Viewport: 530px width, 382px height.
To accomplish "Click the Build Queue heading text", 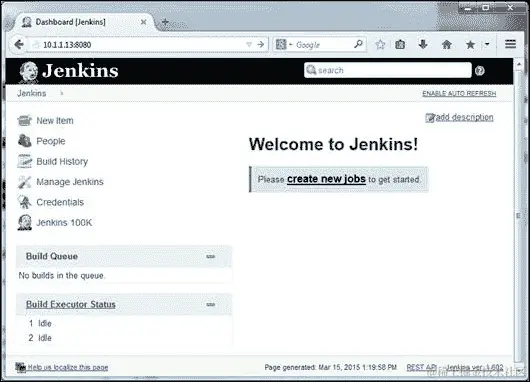I will click(x=52, y=256).
